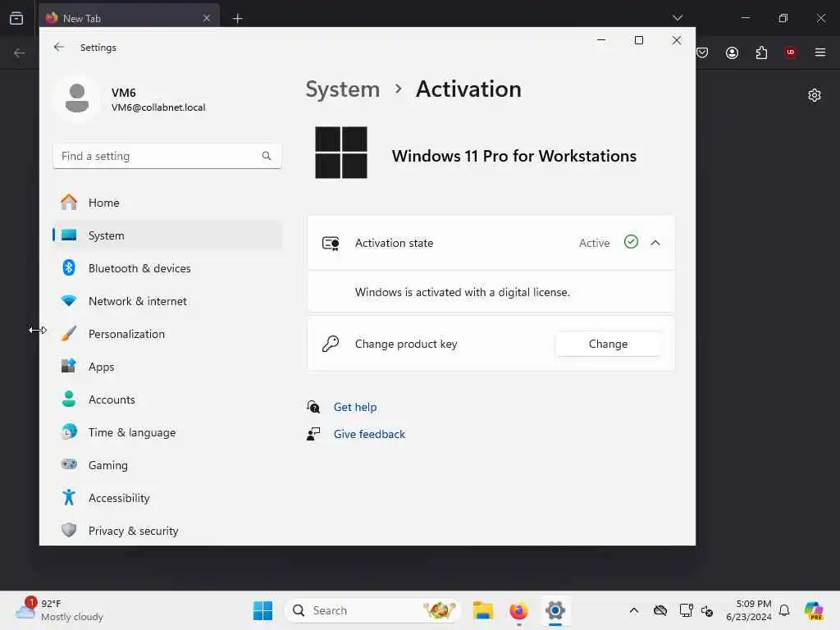
Task: Click the Personalization paintbrush icon
Action: pyautogui.click(x=69, y=333)
